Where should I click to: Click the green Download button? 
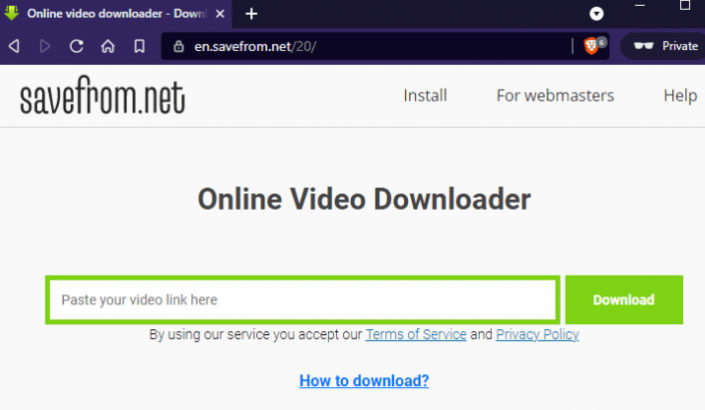coord(624,300)
